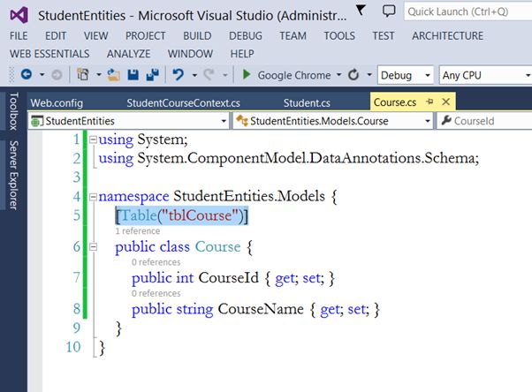Click the '1 reference' CodeLens link
This screenshot has height=392, width=532.
point(137,231)
